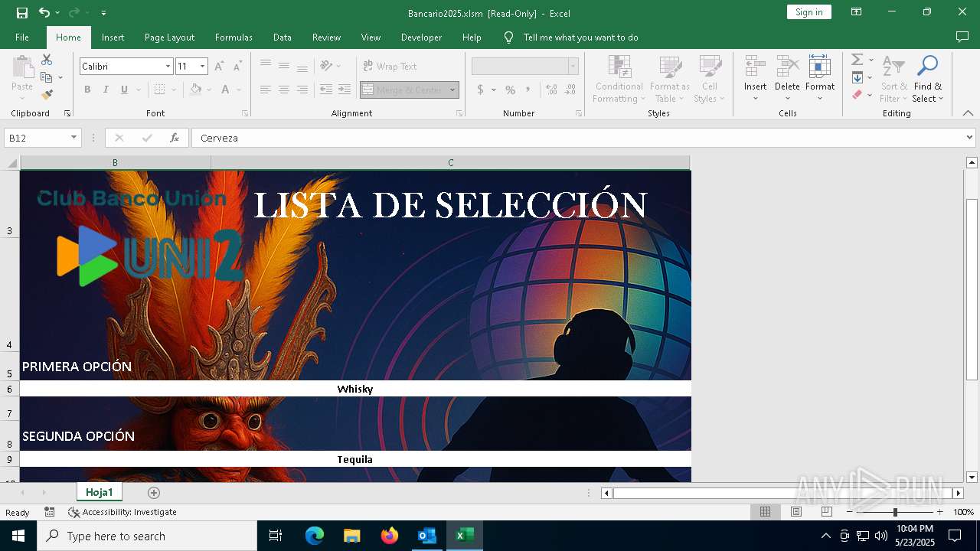The width and height of the screenshot is (980, 551).
Task: Open Firefox from the taskbar
Action: [390, 536]
